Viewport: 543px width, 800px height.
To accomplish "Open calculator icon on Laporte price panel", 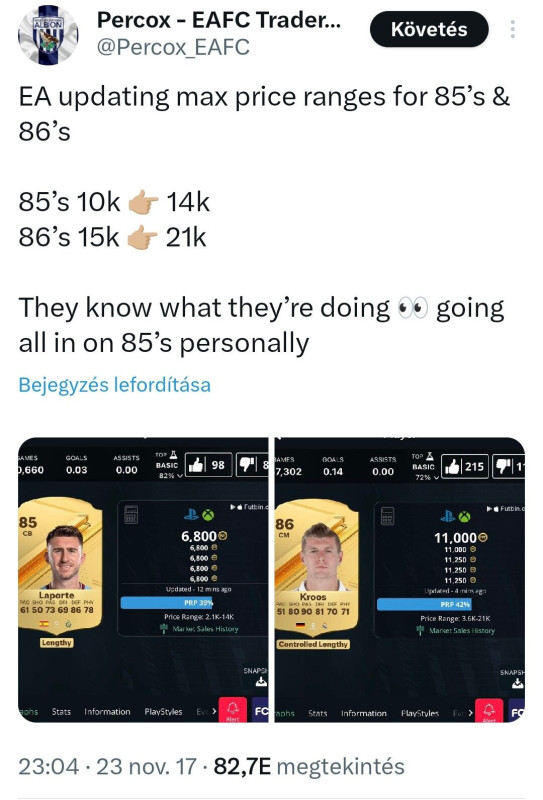I will (x=131, y=515).
